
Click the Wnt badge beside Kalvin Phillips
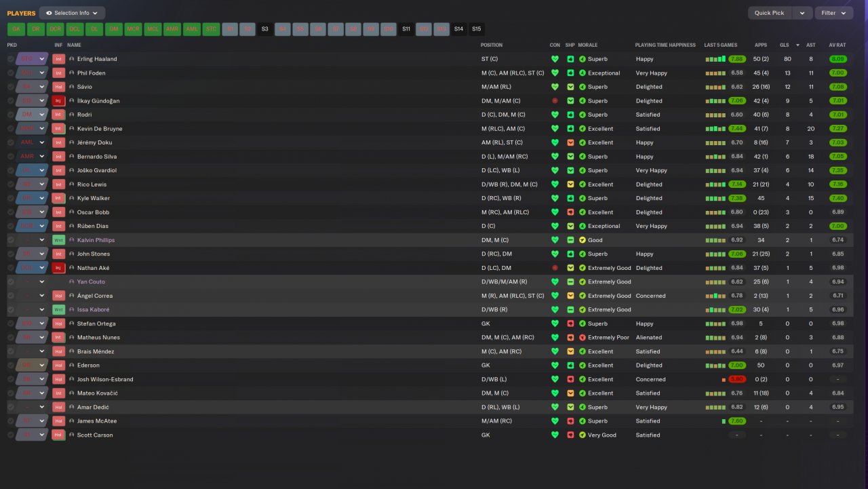coord(59,240)
